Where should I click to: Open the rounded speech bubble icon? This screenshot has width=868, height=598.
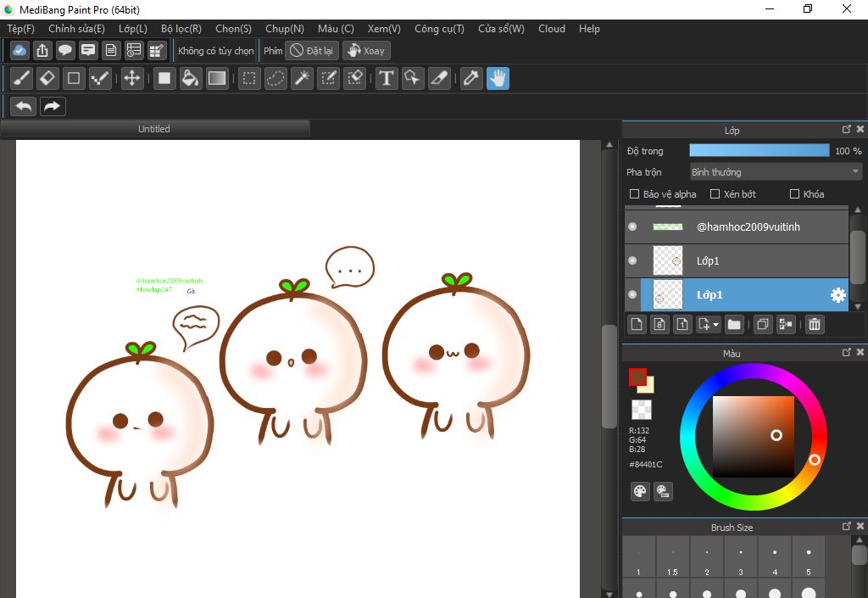coord(64,50)
